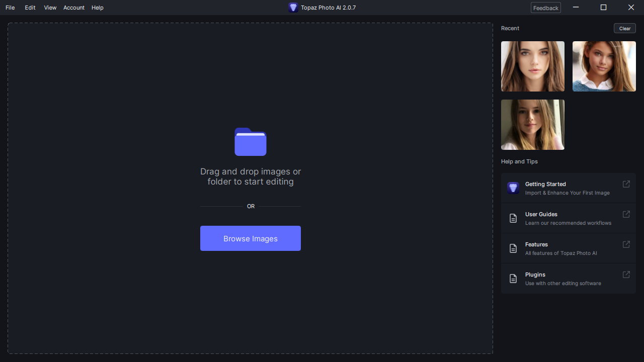Image resolution: width=644 pixels, height=362 pixels.
Task: Click the external link icon beside User Guides
Action: click(x=626, y=214)
